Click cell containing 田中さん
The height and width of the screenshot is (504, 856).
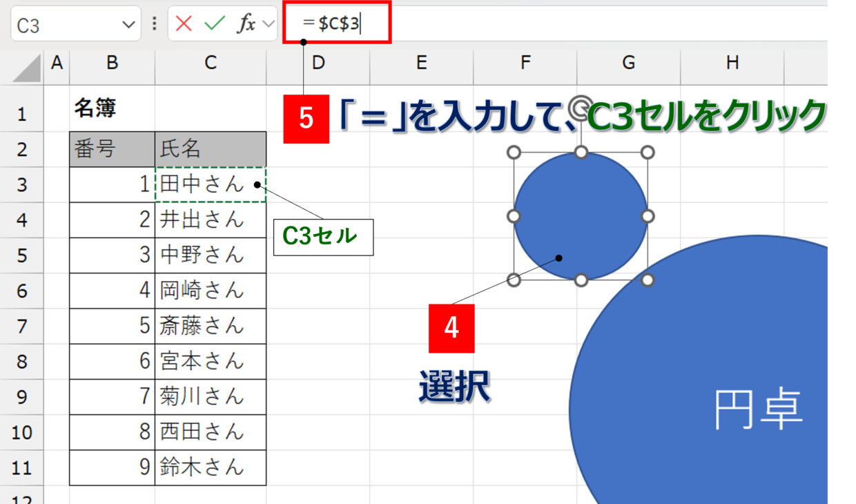coord(211,184)
